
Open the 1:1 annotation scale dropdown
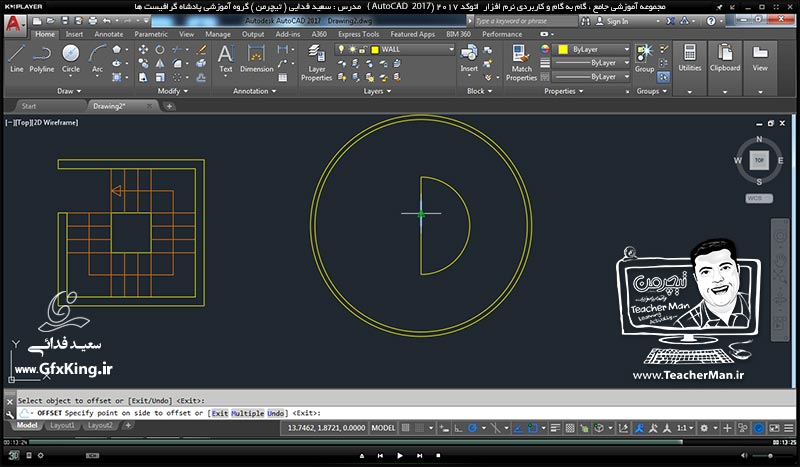685,428
